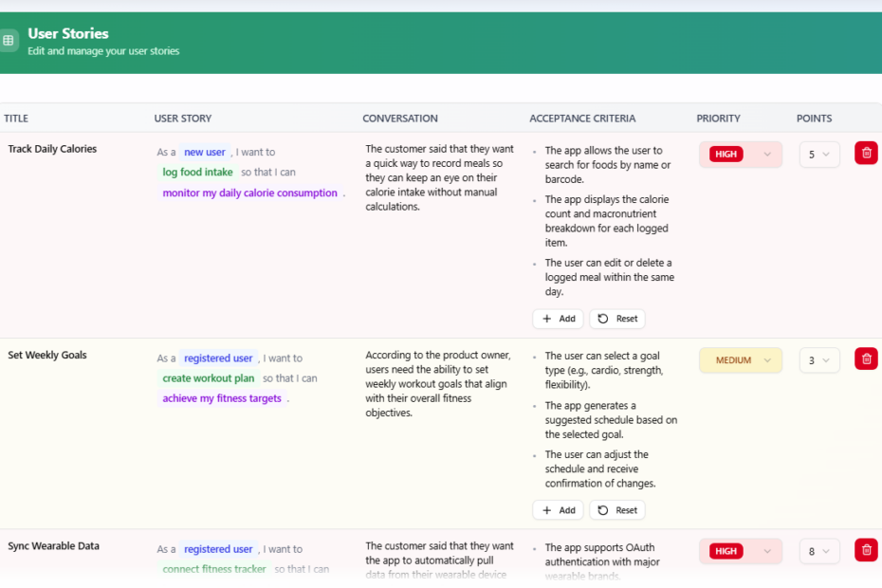
Task: Click the grid icon beside User Stories heading
Action: click(x=10, y=40)
